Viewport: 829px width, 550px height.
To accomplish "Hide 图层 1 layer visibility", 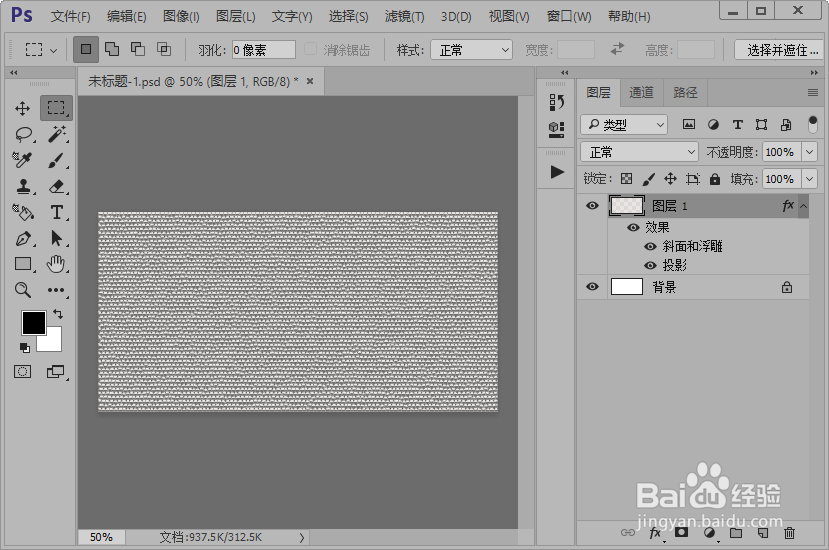I will click(x=592, y=205).
